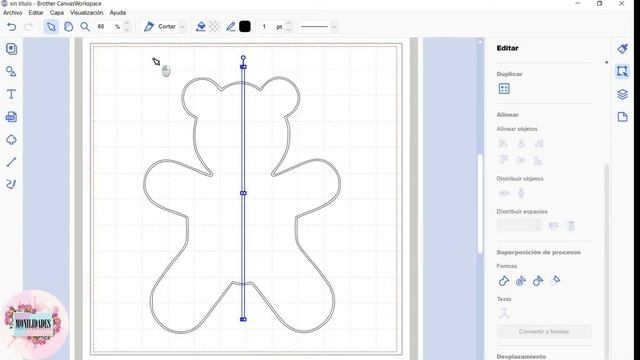Viewport: 640px width, 360px height.
Task: Click the align horizontal center icon
Action: point(521,143)
